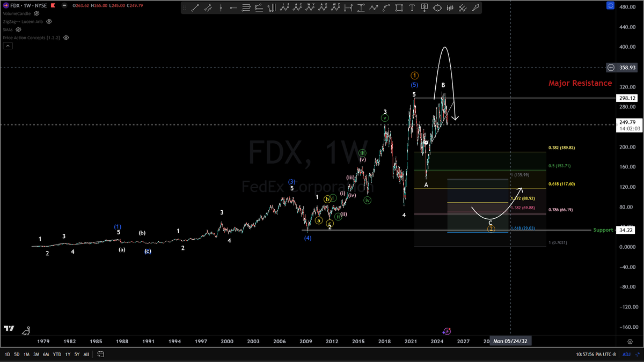Toggle Price Action Concepts visibility
Image resolution: width=644 pixels, height=362 pixels.
pyautogui.click(x=66, y=38)
